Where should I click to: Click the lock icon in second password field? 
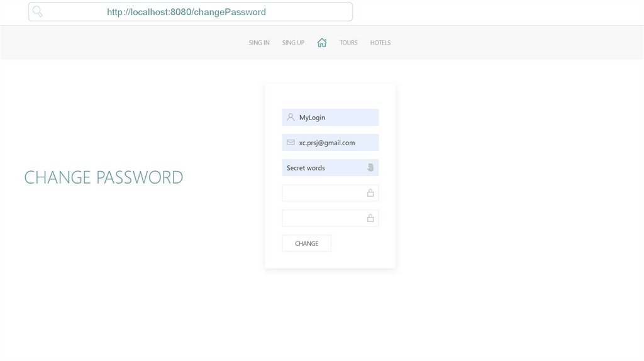point(370,218)
